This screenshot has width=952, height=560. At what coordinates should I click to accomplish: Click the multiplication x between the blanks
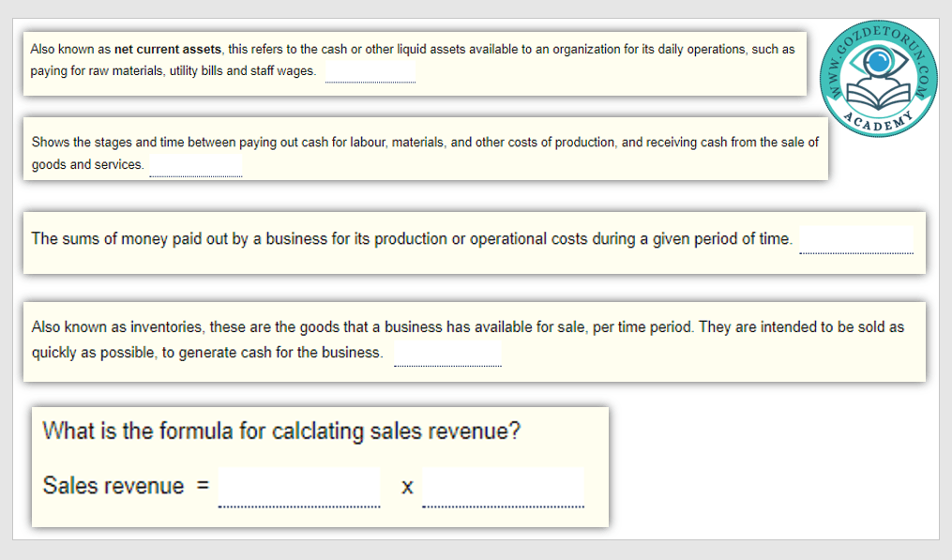click(407, 488)
